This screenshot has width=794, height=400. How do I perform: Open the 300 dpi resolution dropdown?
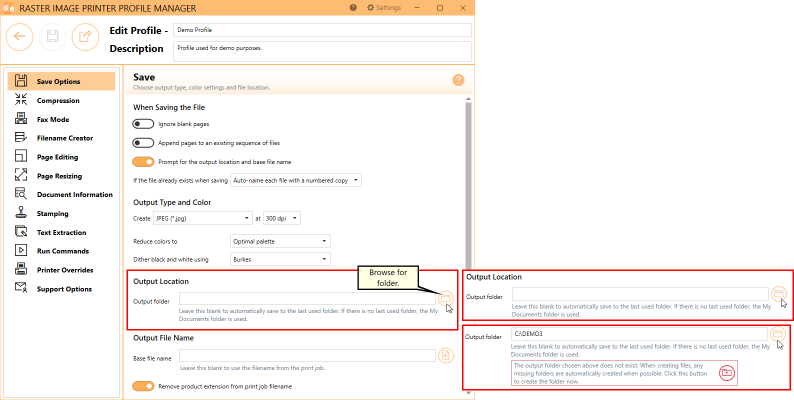[282, 218]
